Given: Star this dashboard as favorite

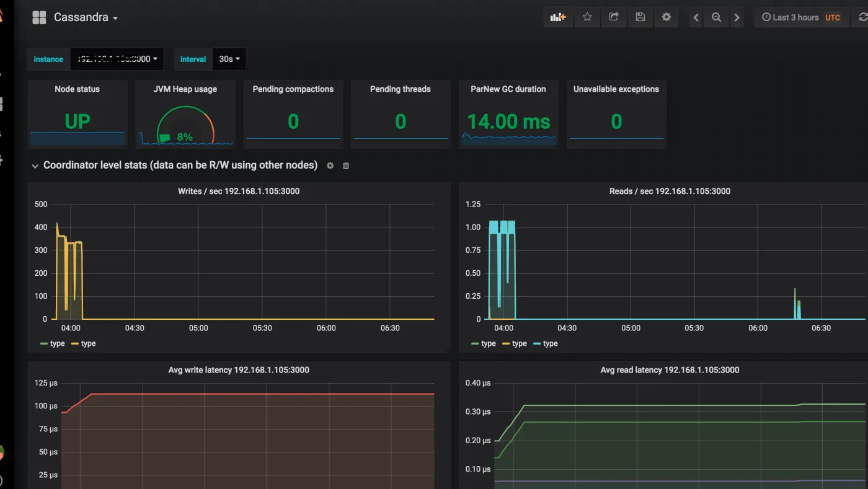Looking at the screenshot, I should [x=587, y=17].
